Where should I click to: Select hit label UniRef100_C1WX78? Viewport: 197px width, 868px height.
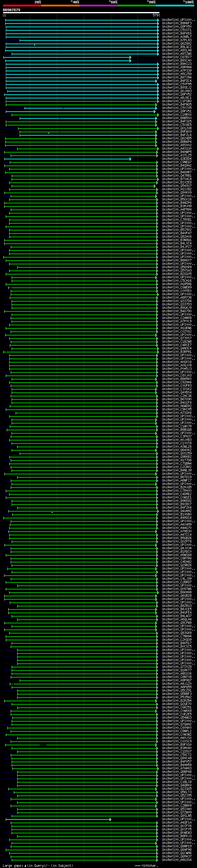coord(176,426)
